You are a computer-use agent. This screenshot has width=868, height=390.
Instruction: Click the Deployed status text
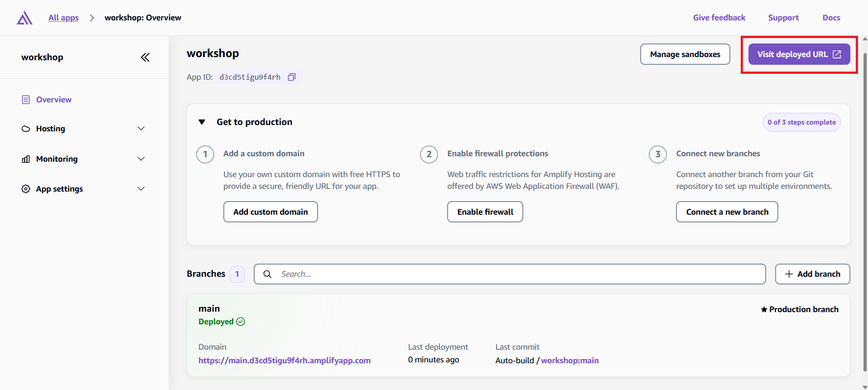[216, 322]
